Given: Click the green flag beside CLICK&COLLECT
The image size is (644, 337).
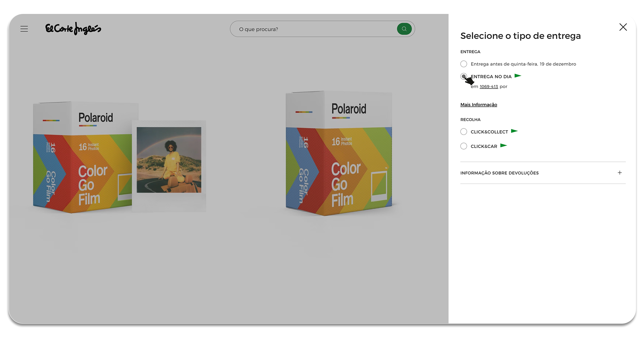Looking at the screenshot, I should click(514, 131).
